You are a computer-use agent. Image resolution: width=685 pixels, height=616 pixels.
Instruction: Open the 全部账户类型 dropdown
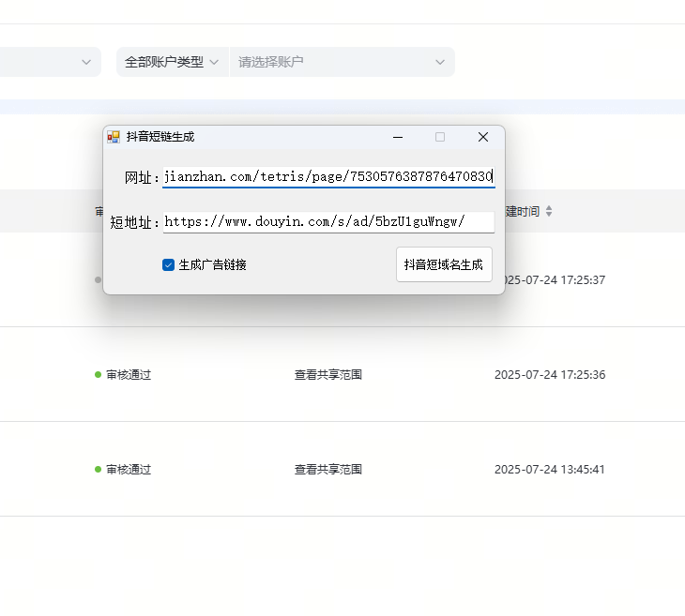172,62
